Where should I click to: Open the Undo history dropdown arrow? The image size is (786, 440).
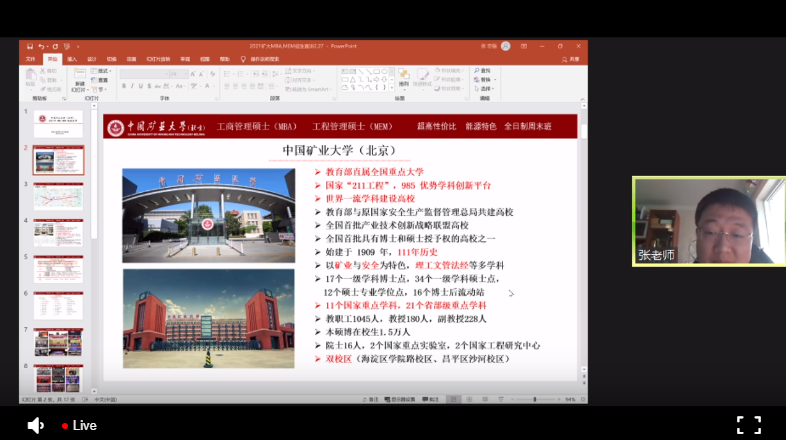pos(47,46)
